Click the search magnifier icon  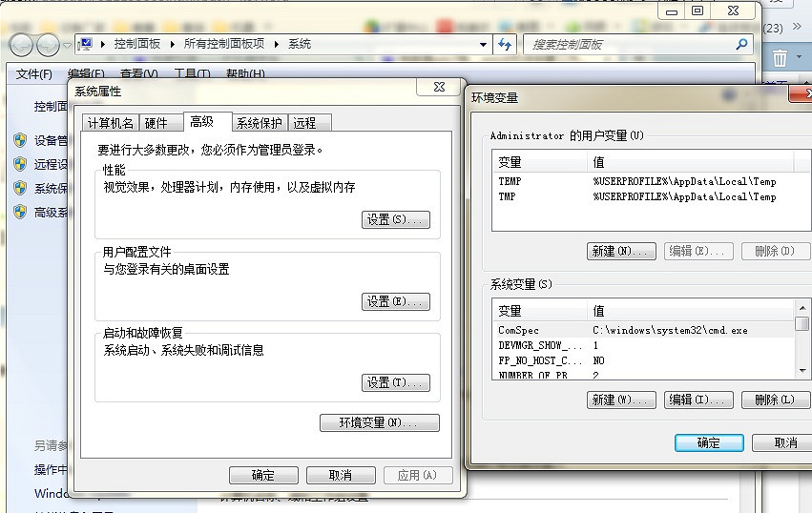click(x=741, y=44)
